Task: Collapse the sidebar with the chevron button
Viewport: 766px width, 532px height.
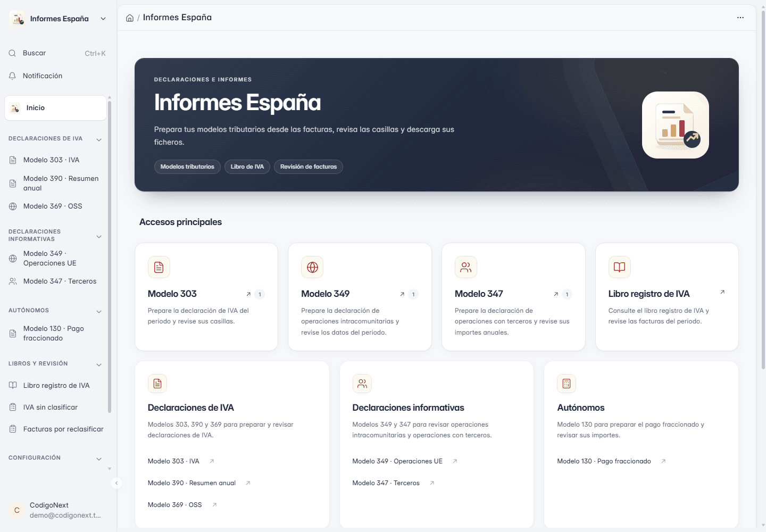Action: click(x=116, y=483)
